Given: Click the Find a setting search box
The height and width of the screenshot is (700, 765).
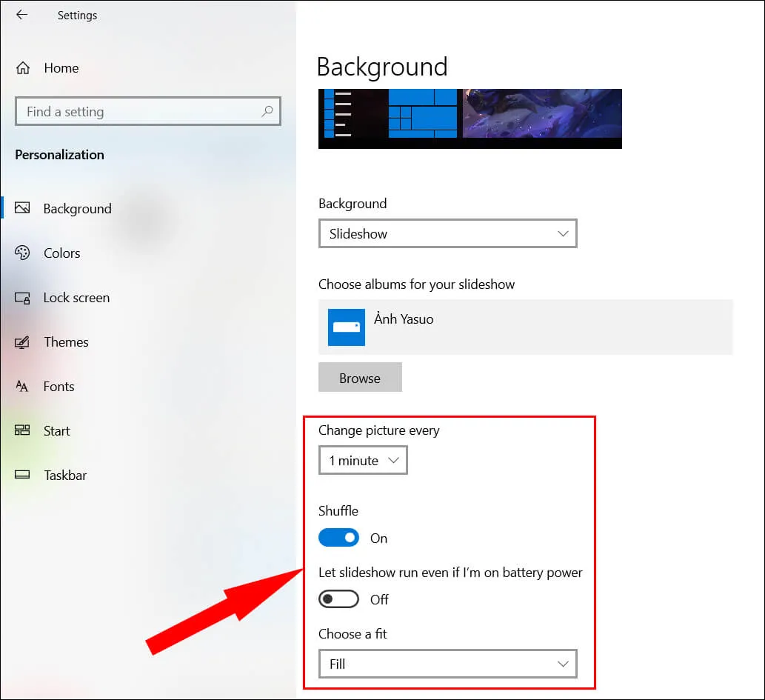Looking at the screenshot, I should [141, 112].
